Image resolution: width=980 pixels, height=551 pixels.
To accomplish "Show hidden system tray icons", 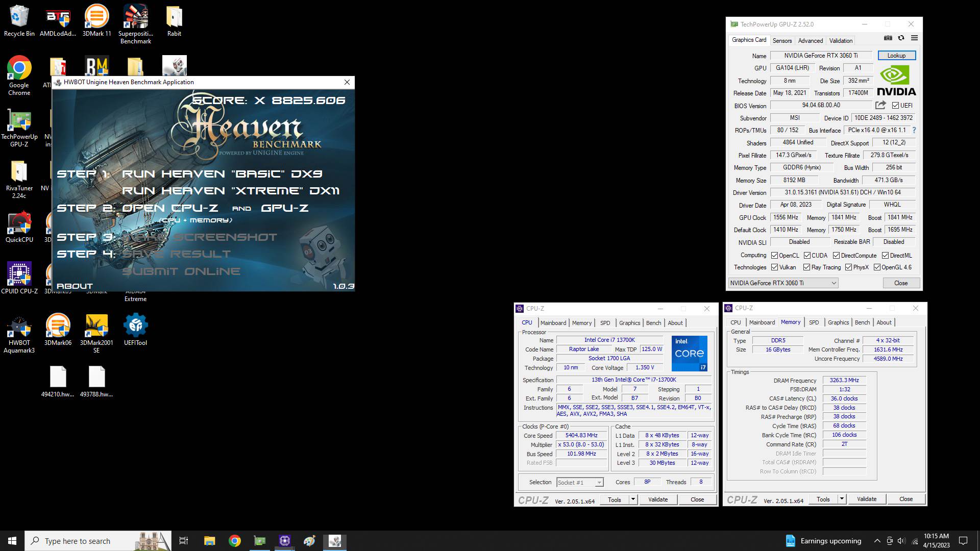I will pos(877,541).
